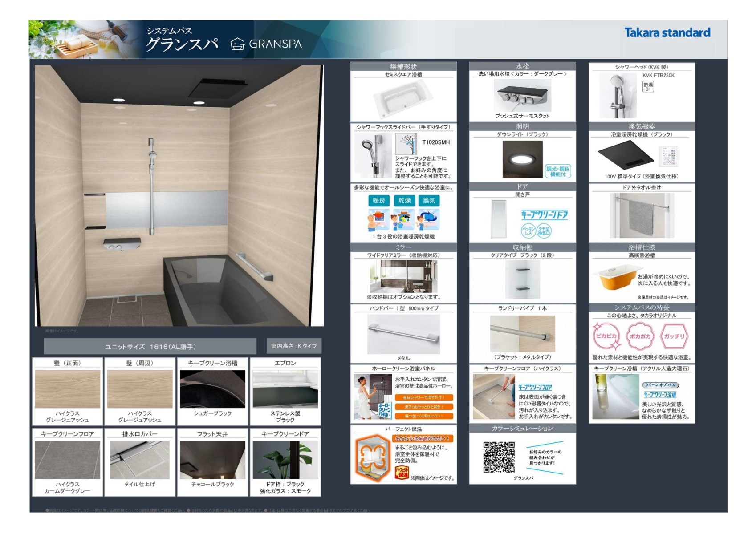756x534 pixels.
Task: Click the パーフェクト保温 insulation diagram icon
Action: pyautogui.click(x=371, y=457)
